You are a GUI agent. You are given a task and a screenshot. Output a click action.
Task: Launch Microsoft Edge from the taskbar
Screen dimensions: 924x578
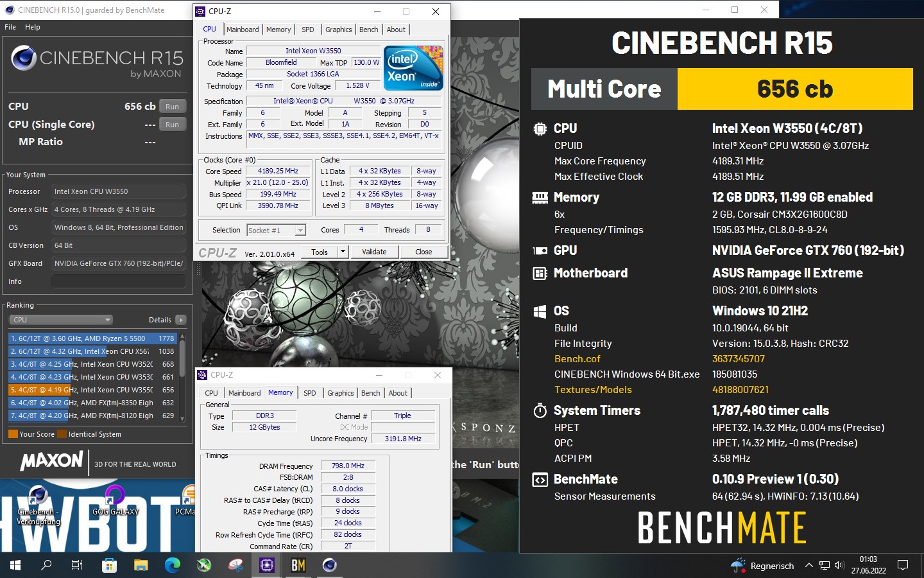click(x=172, y=565)
